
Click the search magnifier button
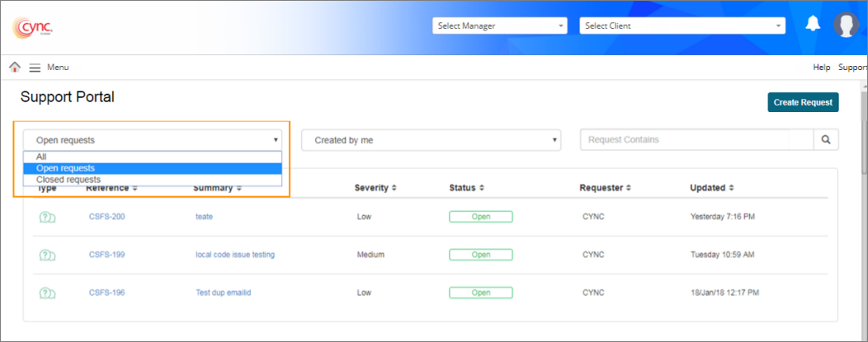[x=826, y=140]
